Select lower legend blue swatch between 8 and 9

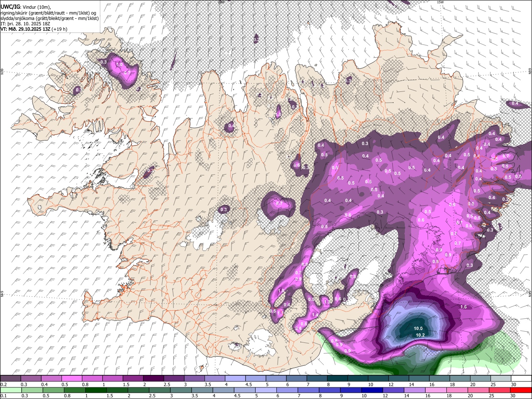[x=329, y=390]
